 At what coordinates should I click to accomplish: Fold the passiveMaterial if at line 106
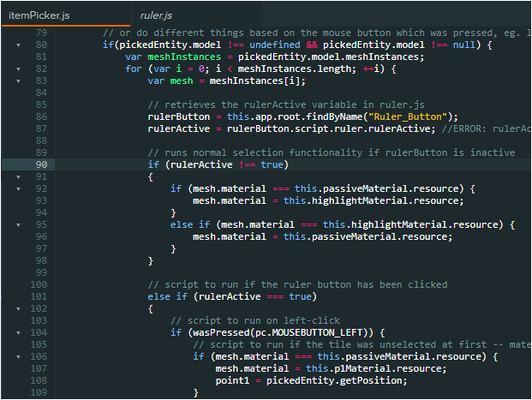pyautogui.click(x=18, y=356)
